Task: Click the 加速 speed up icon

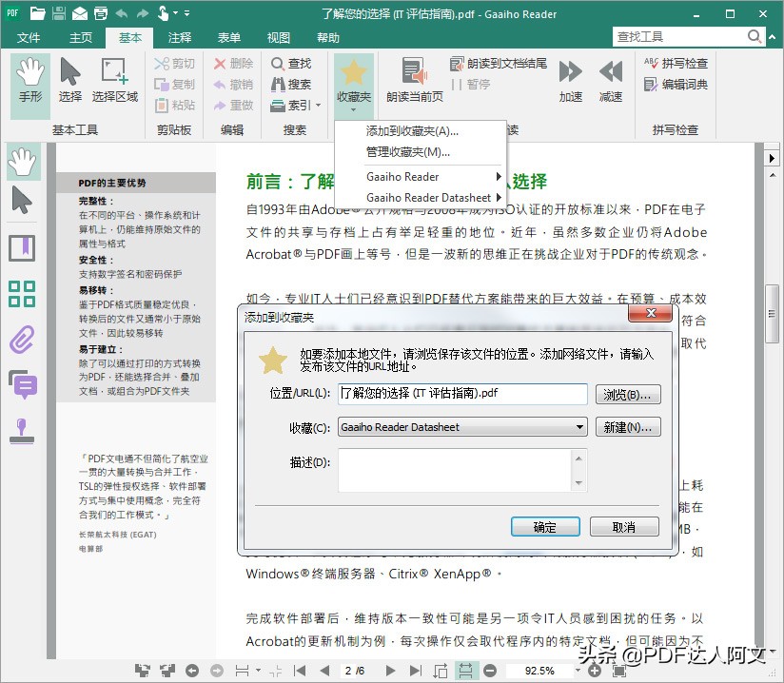Action: pyautogui.click(x=571, y=80)
